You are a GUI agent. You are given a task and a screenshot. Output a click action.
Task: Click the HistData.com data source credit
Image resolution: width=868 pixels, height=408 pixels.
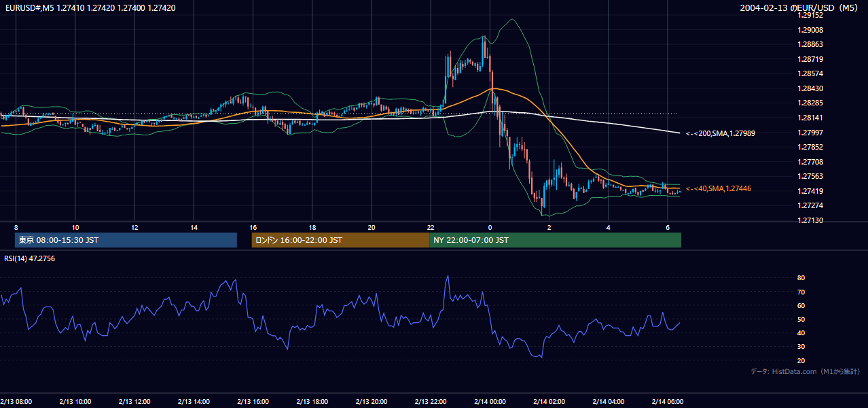[x=806, y=371]
